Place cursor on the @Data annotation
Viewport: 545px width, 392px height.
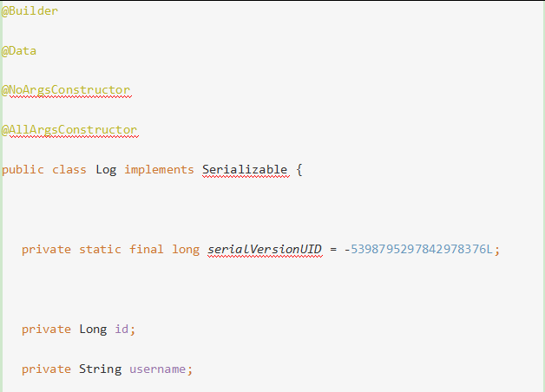click(19, 51)
